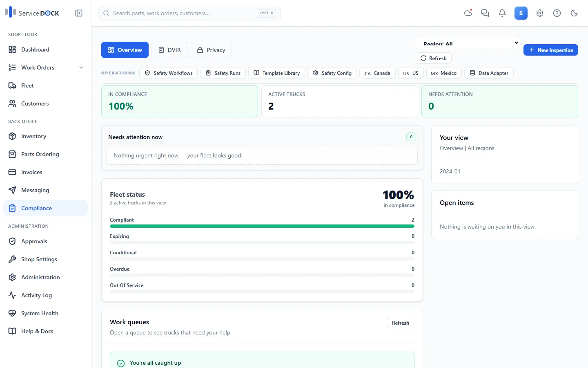Open System Health page
Viewport: 588px width, 368px height.
[x=45, y=313]
